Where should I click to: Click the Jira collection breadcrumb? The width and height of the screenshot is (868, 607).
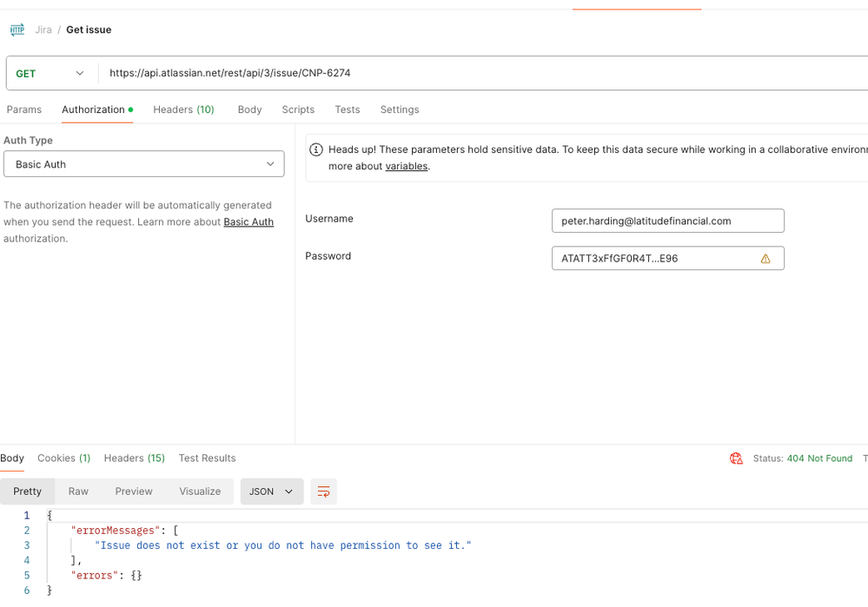[x=43, y=30]
